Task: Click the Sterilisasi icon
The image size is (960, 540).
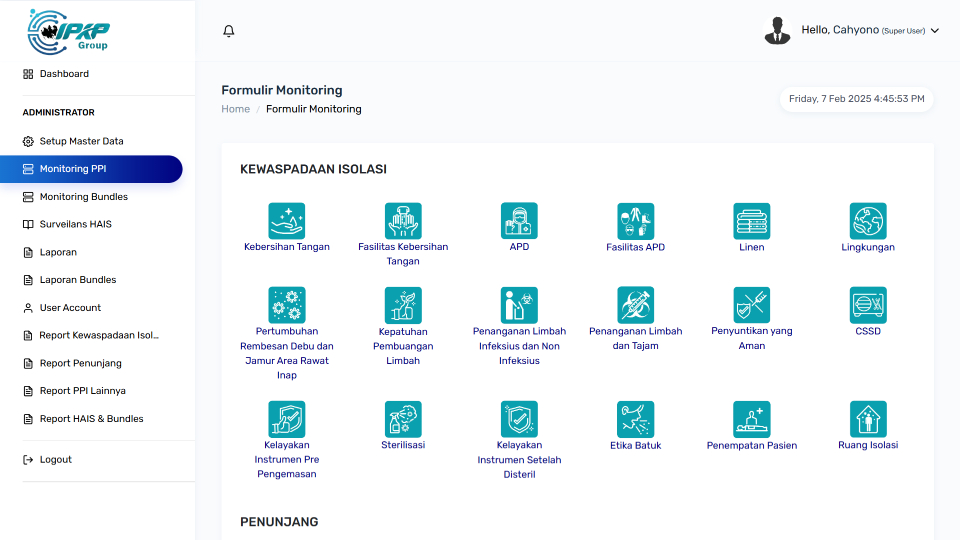Action: pos(403,419)
